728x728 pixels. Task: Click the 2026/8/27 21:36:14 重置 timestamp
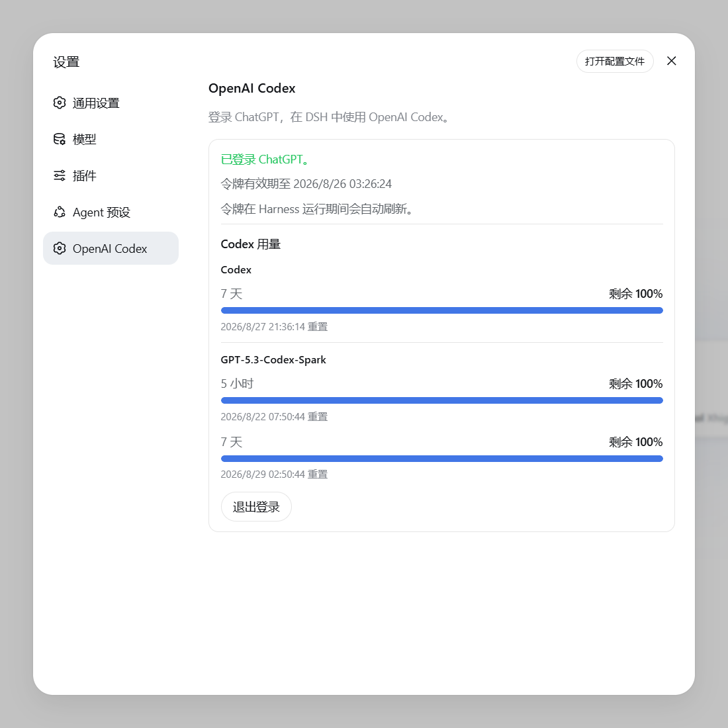[275, 327]
